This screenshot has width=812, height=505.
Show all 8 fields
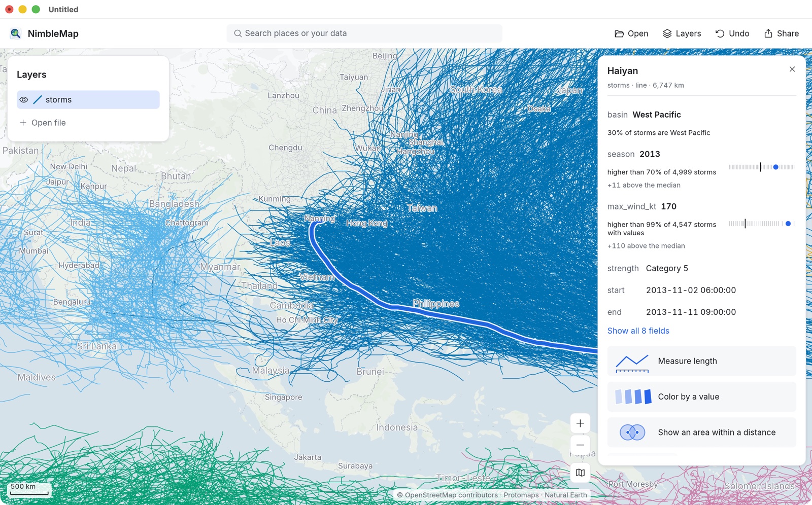click(x=638, y=331)
